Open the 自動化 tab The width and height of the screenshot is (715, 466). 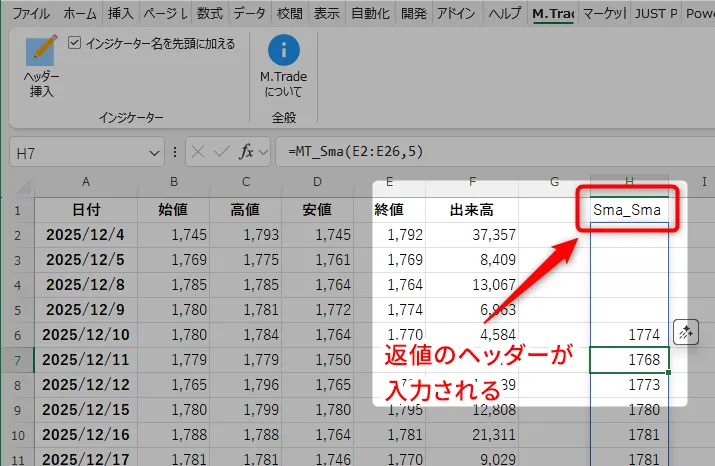click(x=370, y=14)
